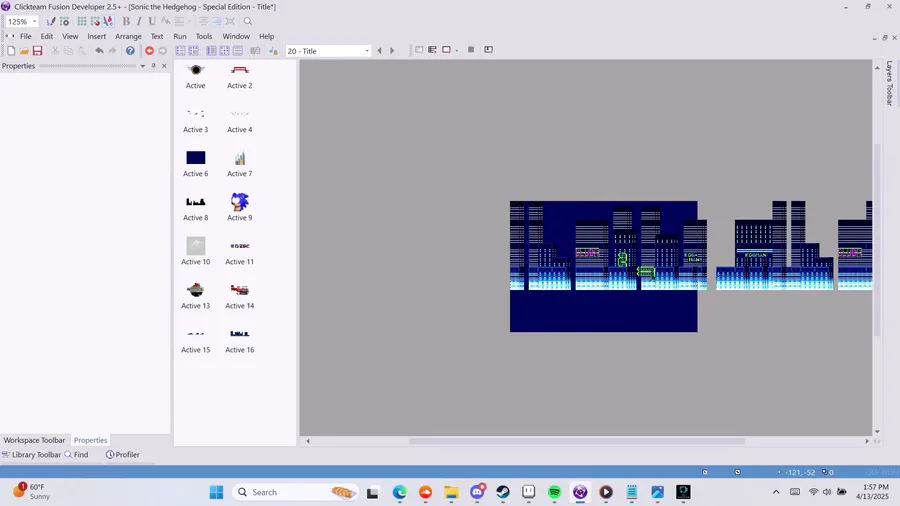The height and width of the screenshot is (506, 900).
Task: Open the weather widget showing 60°F
Action: point(33,492)
